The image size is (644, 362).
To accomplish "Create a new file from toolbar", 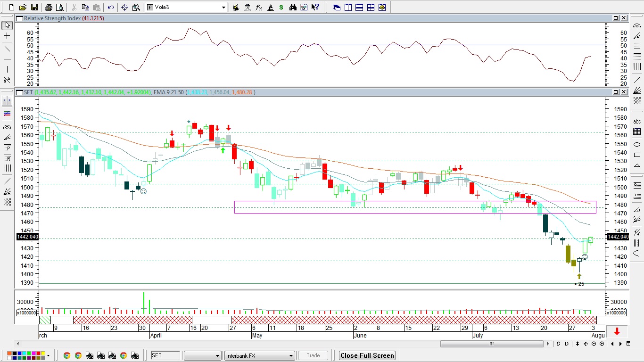I will point(12,7).
